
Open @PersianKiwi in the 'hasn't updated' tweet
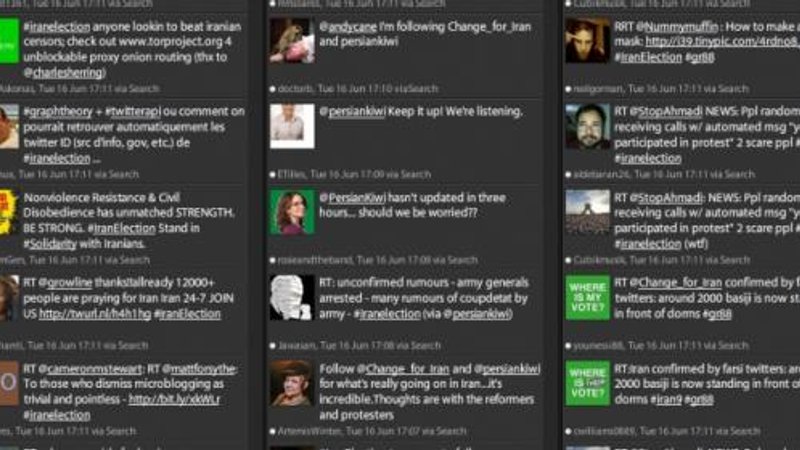[x=353, y=197]
